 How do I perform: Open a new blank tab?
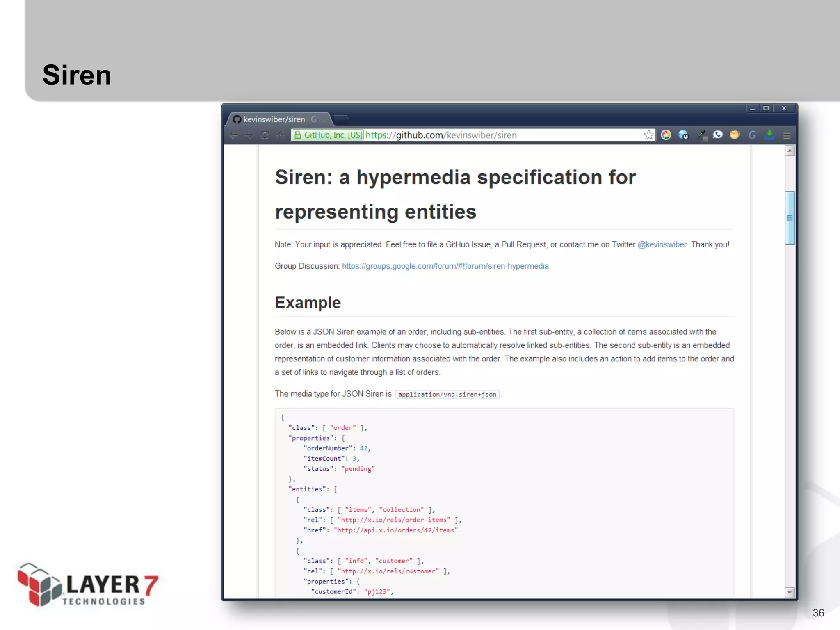[x=341, y=119]
